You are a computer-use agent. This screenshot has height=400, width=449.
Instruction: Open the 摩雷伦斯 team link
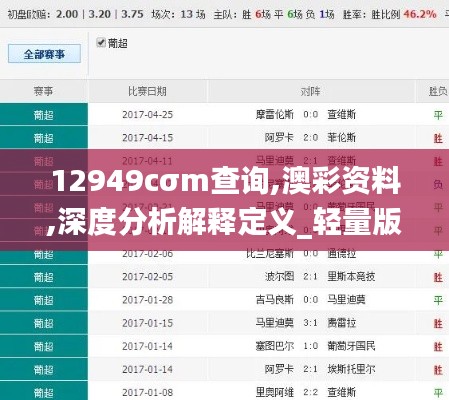275,115
